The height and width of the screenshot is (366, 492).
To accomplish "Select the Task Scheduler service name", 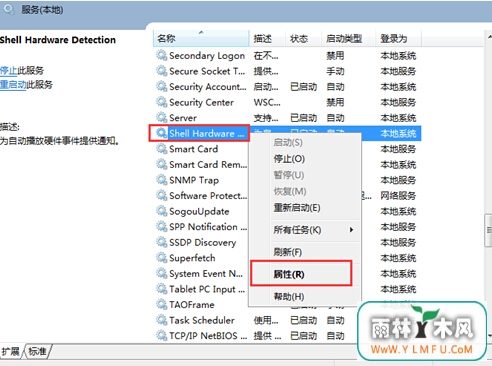I will pos(202,320).
